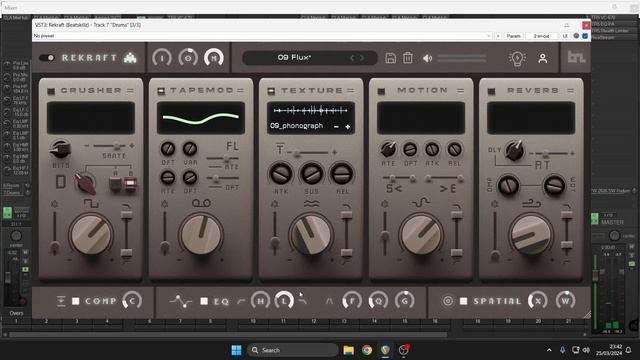640x360 pixels.
Task: Click the SPATIAL W width knob
Action: click(565, 301)
